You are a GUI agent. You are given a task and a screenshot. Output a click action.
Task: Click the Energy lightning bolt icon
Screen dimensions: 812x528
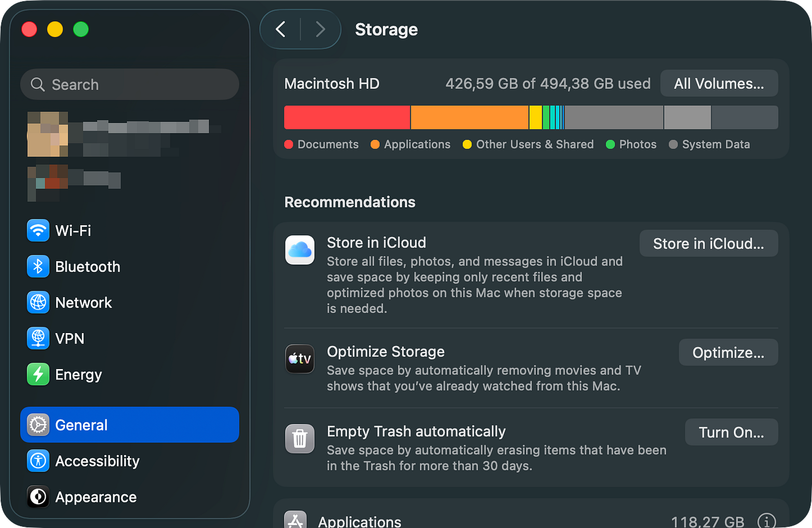(x=38, y=374)
